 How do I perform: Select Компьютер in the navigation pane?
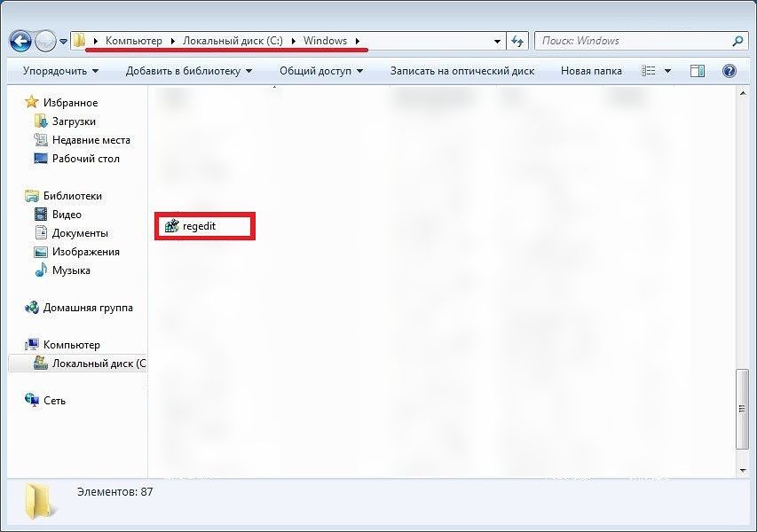click(72, 345)
